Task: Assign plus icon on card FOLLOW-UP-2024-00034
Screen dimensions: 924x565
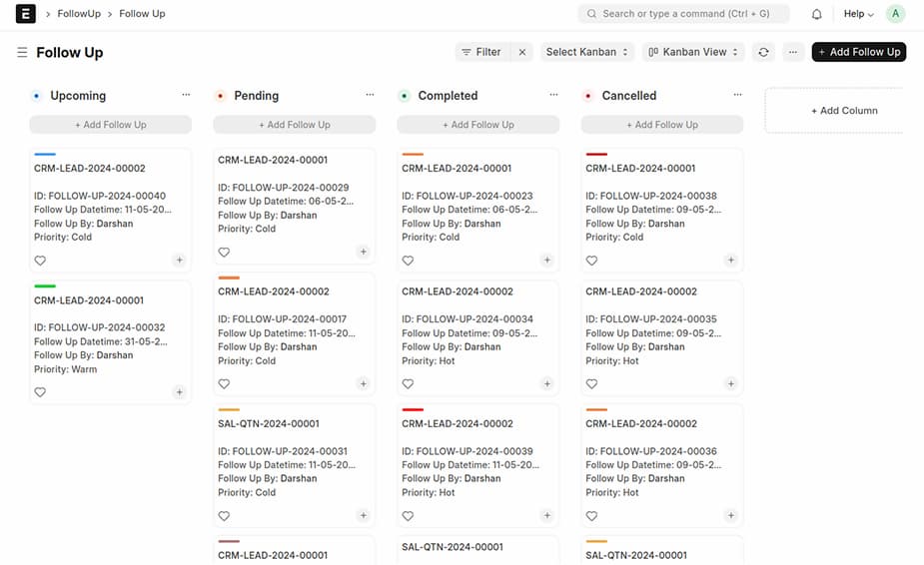Action: click(546, 383)
